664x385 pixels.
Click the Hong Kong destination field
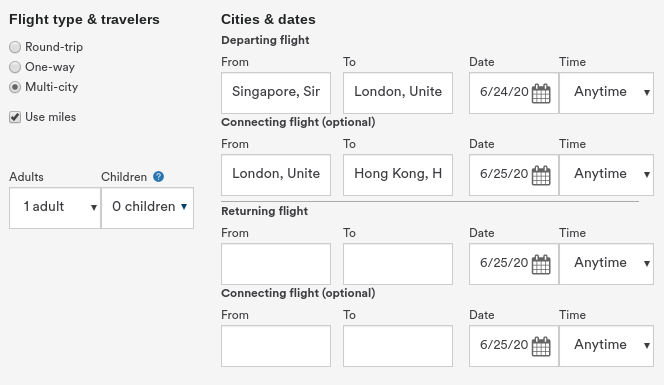tap(398, 175)
